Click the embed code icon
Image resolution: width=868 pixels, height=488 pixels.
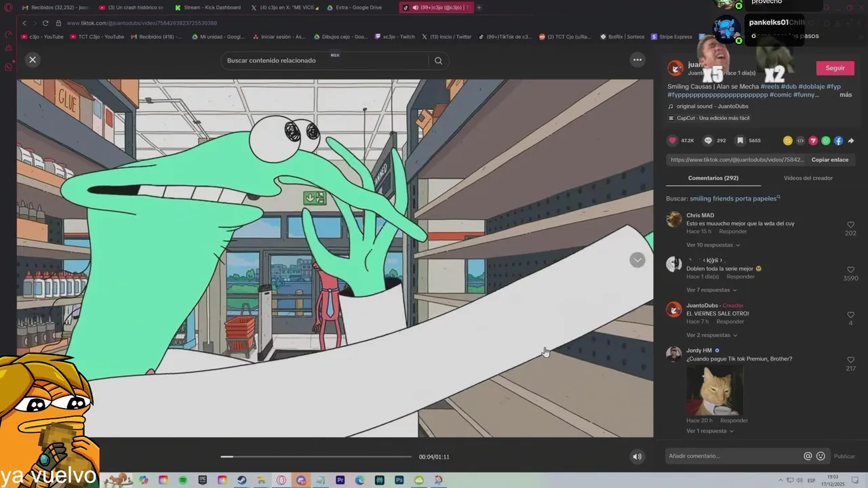coord(800,141)
